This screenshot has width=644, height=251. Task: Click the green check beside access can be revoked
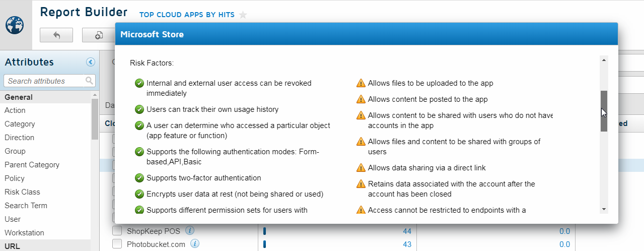pos(139,83)
